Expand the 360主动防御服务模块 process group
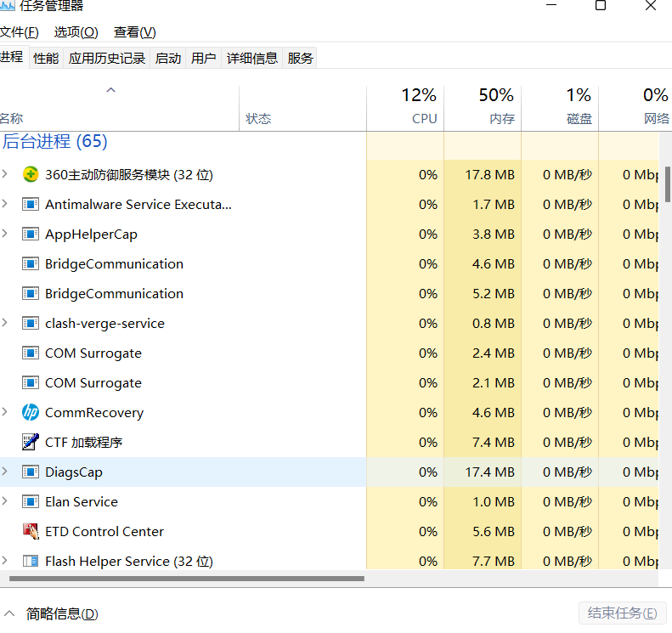 pos(5,174)
